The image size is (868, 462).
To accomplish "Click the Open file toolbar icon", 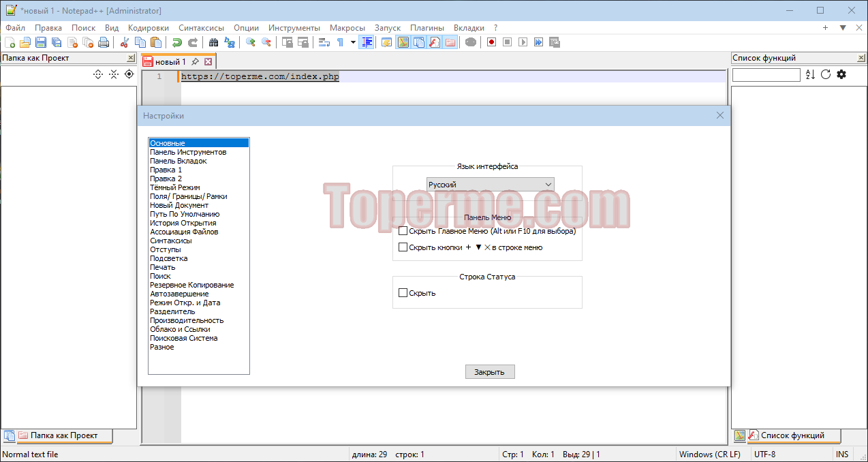I will tap(25, 42).
